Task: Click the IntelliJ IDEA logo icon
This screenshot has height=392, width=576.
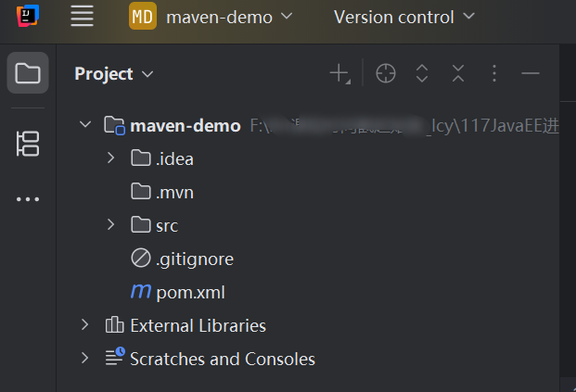Action: coord(28,16)
